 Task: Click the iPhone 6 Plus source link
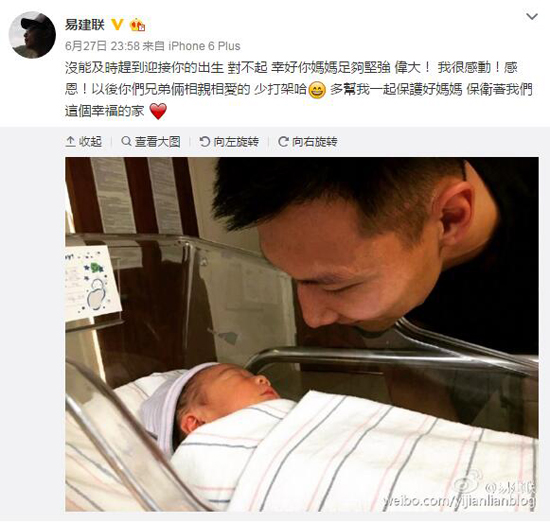tap(204, 46)
